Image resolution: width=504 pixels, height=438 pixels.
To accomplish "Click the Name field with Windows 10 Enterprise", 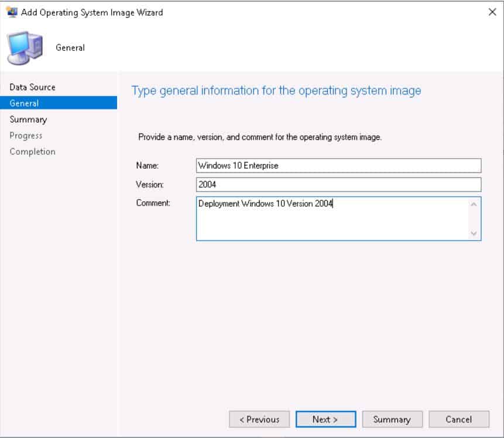I will tap(338, 166).
